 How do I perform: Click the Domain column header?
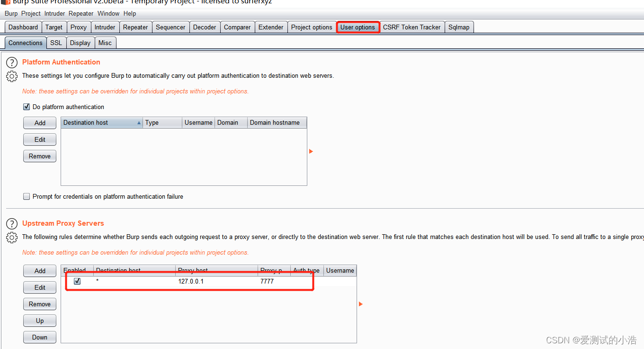[231, 122]
